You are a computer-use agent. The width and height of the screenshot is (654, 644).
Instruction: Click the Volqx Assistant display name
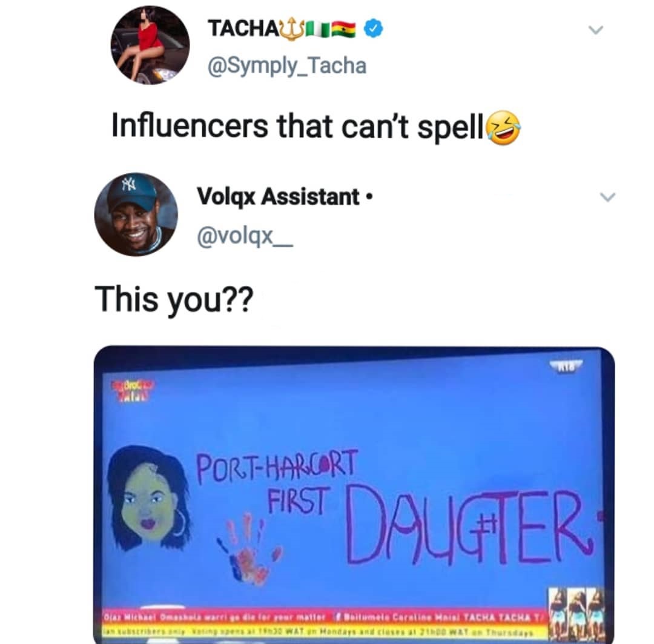coord(278,196)
